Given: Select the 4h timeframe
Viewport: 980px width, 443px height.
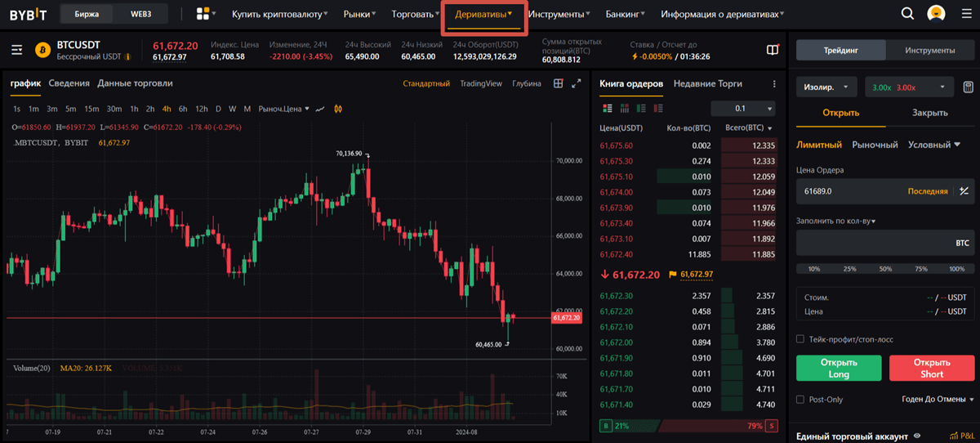Looking at the screenshot, I should [167, 109].
